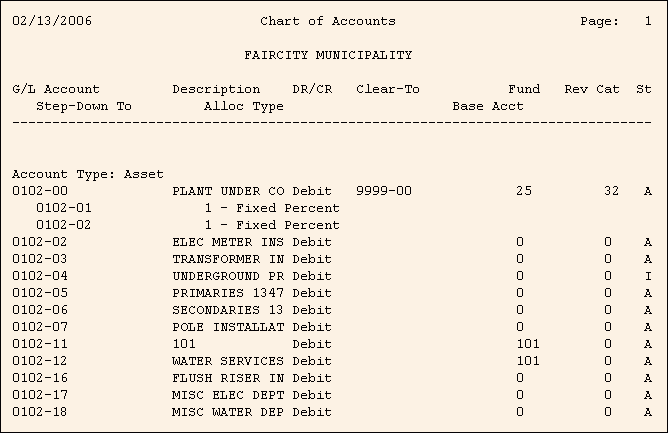Image resolution: width=668 pixels, height=433 pixels.
Task: Select the WATER SERVICES description
Action: 229,361
